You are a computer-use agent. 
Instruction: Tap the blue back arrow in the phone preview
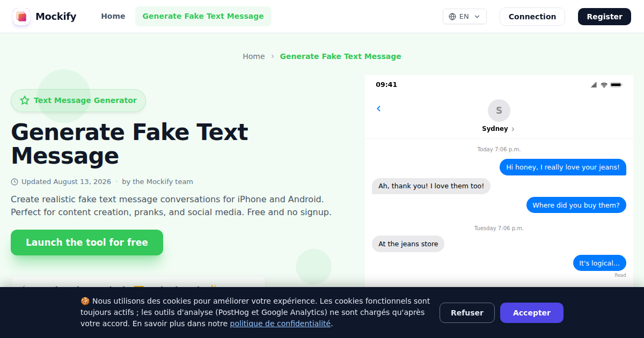coord(378,108)
